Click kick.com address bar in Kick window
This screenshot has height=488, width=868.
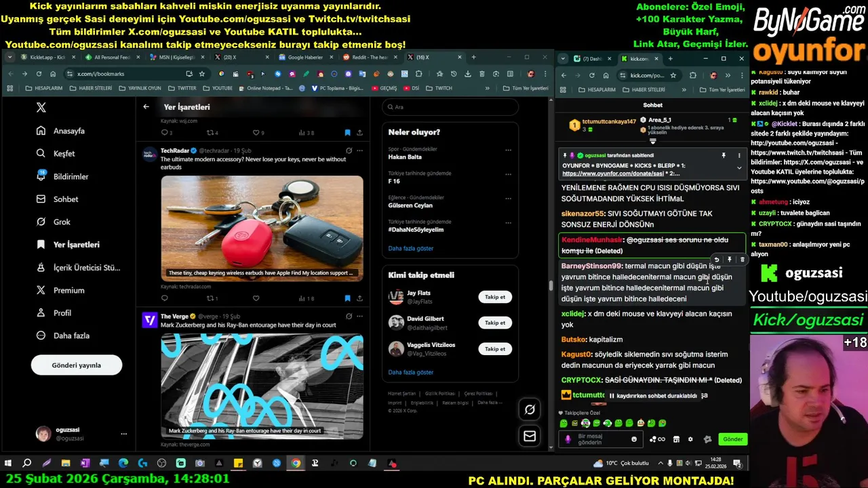(x=648, y=75)
